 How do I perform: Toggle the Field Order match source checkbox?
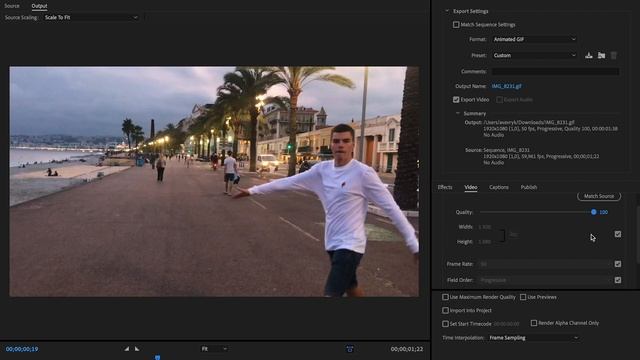click(x=618, y=280)
